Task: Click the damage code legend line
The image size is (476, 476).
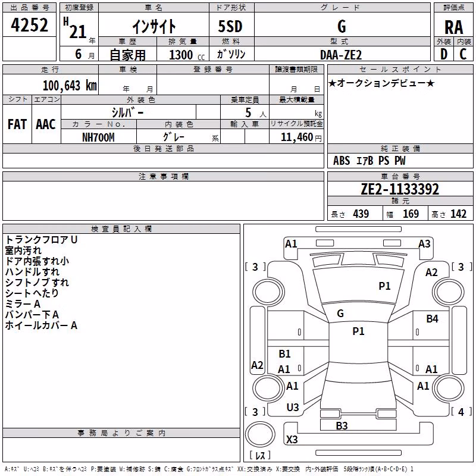Action: (x=209, y=469)
